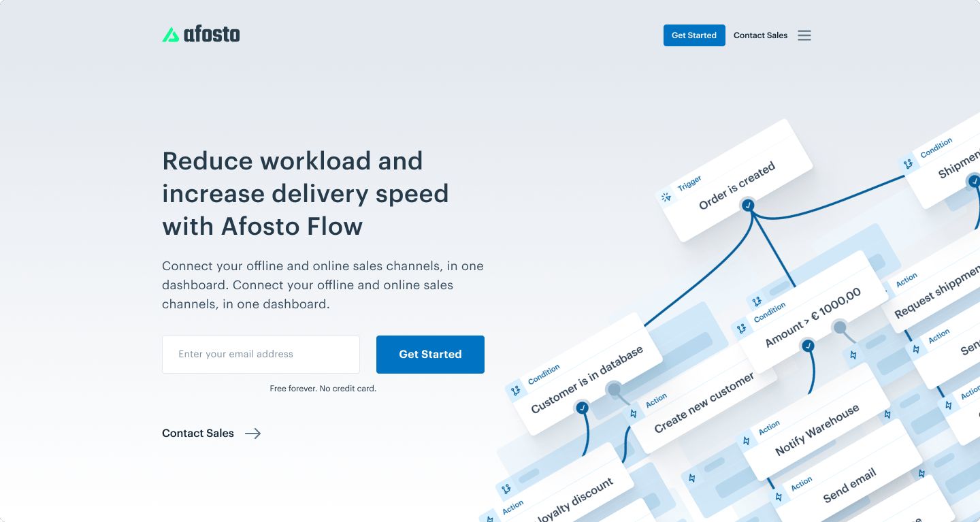Click the 'Send email' card title
This screenshot has width=980, height=522.
click(x=849, y=486)
